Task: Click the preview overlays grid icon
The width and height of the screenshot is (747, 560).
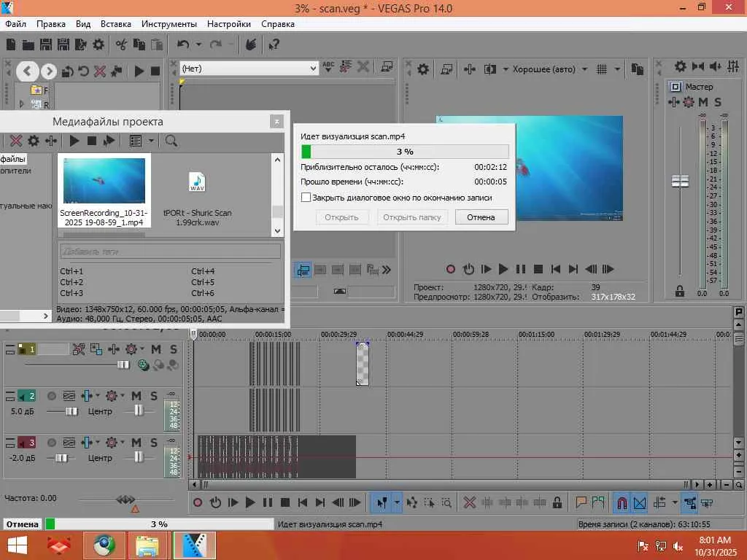Action: coord(602,69)
